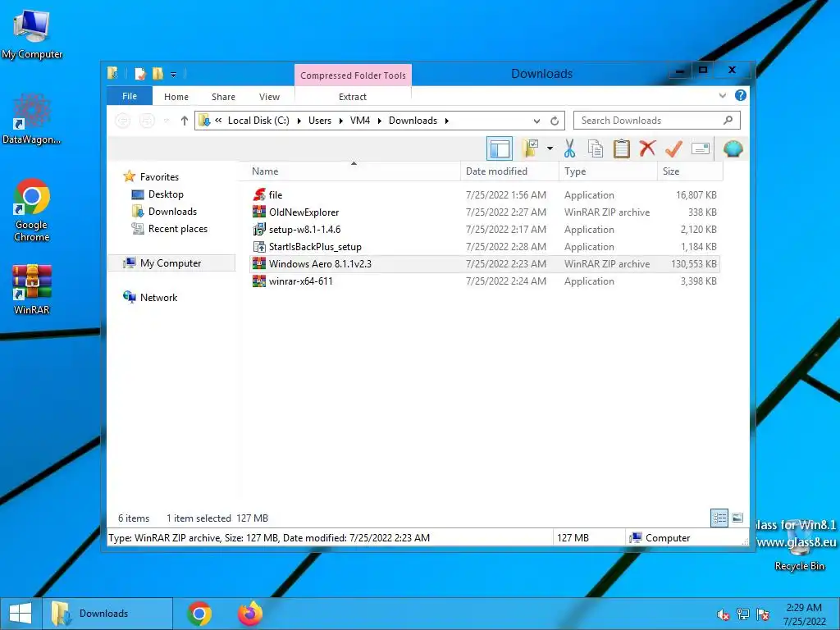This screenshot has height=630, width=840.
Task: Select OldNewExplorer ZIP archive
Action: pyautogui.click(x=485, y=212)
